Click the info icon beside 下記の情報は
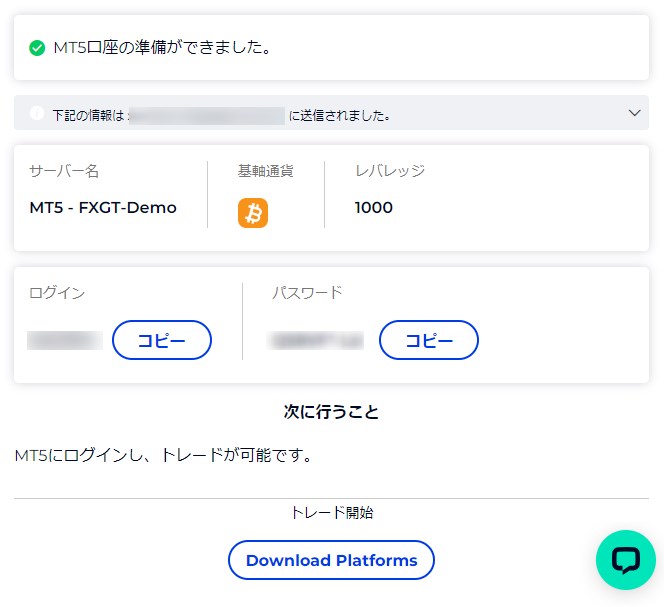 pos(37,113)
